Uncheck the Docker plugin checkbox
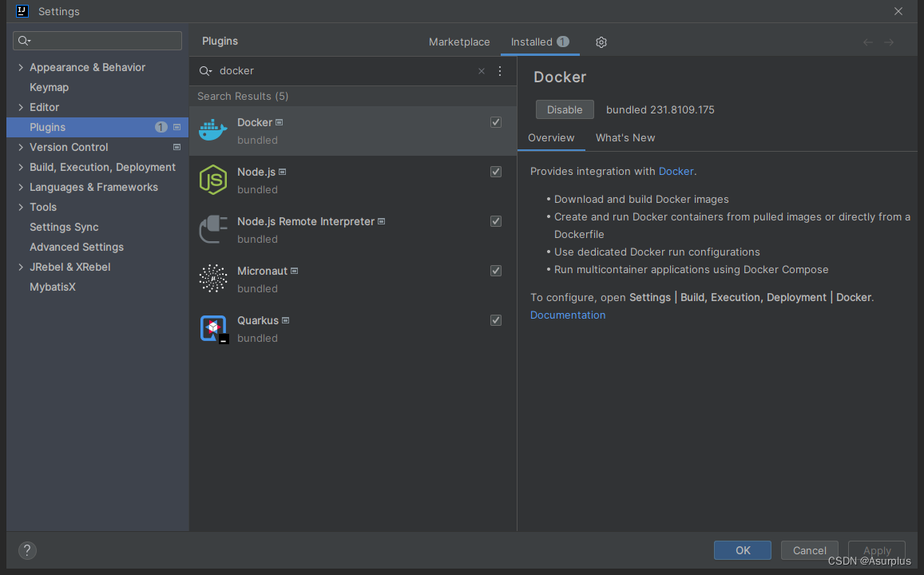This screenshot has width=924, height=575. tap(496, 122)
